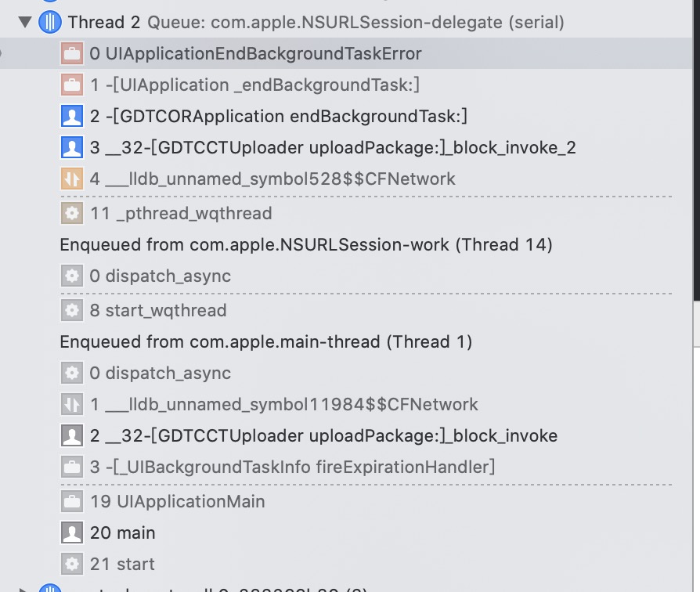Select frame 1 -[UIApplication _endBackgroundTask:]
The height and width of the screenshot is (592, 700).
(346, 85)
